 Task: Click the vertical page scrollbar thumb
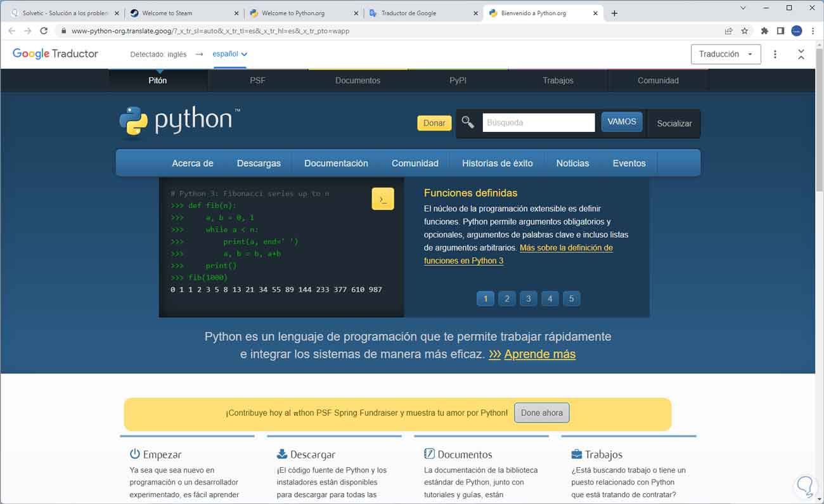pyautogui.click(x=819, y=119)
